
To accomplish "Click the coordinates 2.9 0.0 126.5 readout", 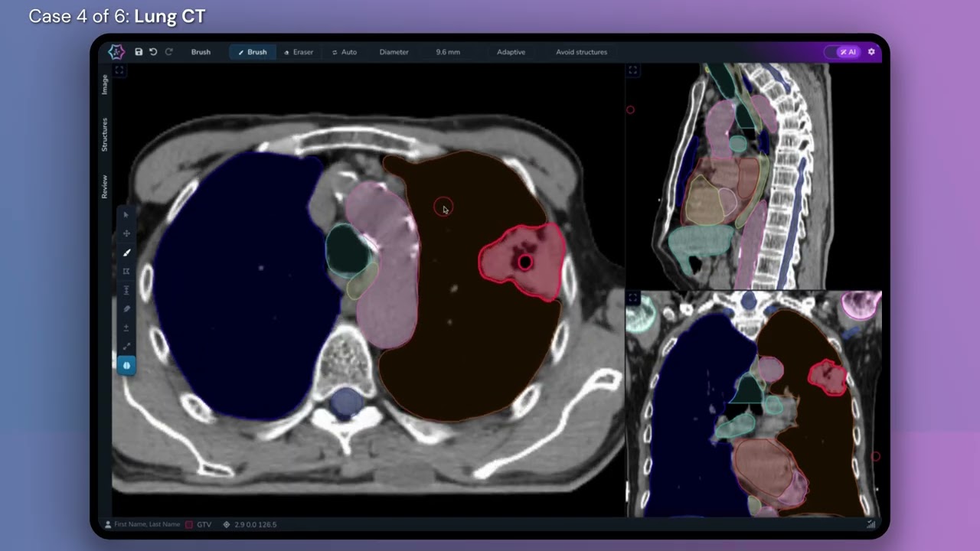I will [256, 524].
